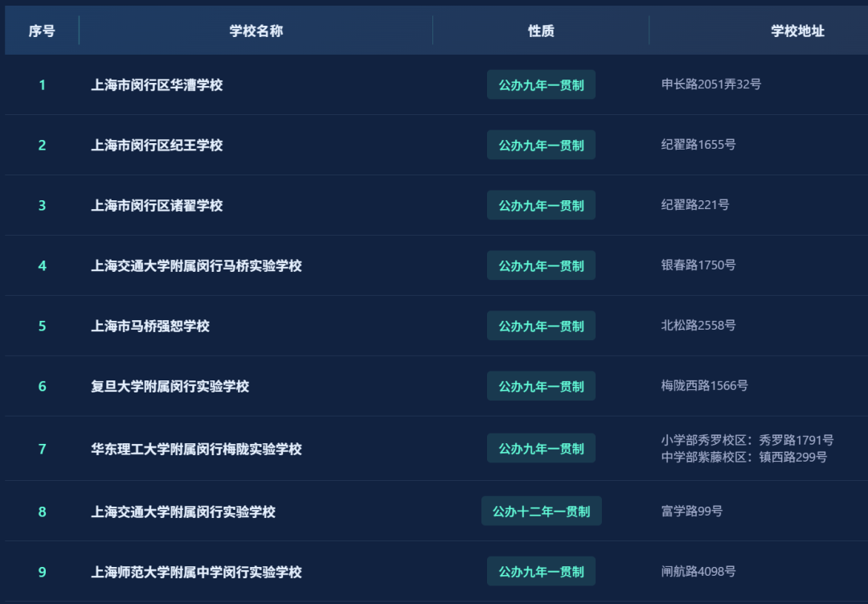
Task: Click the 序号 column header
Action: click(42, 31)
